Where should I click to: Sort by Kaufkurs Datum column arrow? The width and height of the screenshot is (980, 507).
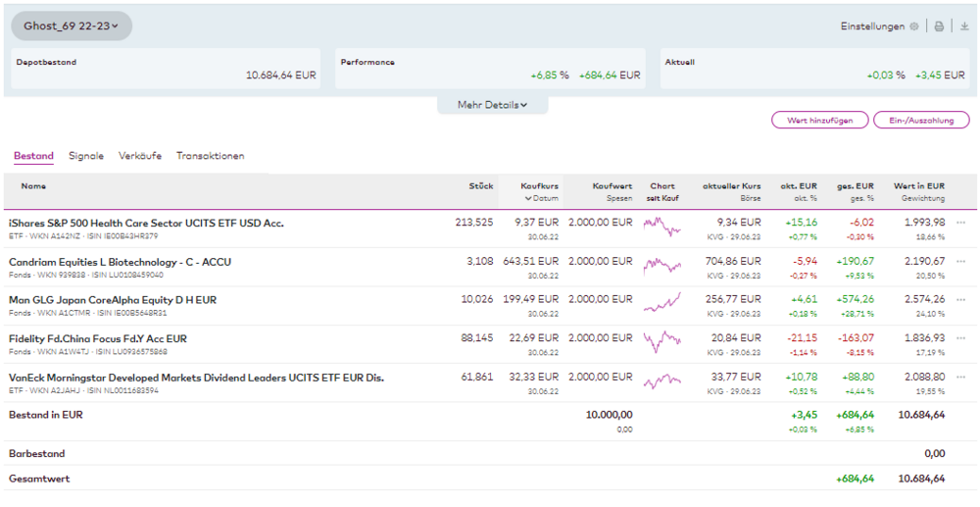click(527, 198)
